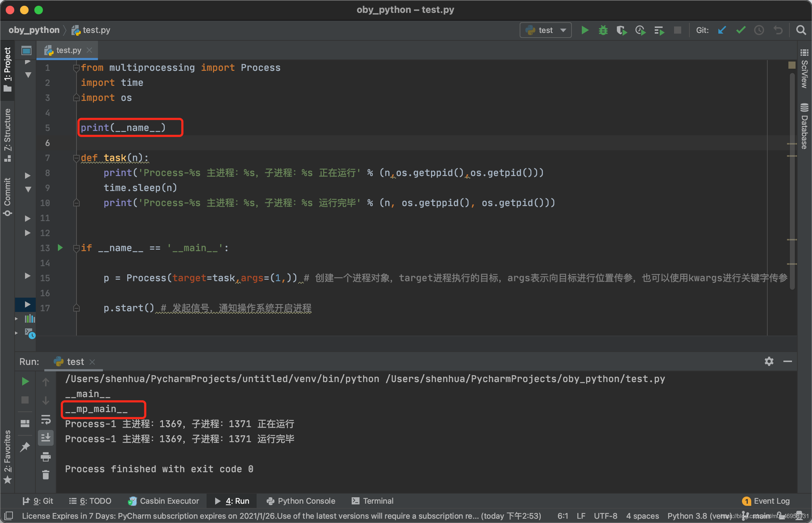Open the SciView side panel
Viewport: 812px width, 523px height.
(x=804, y=69)
